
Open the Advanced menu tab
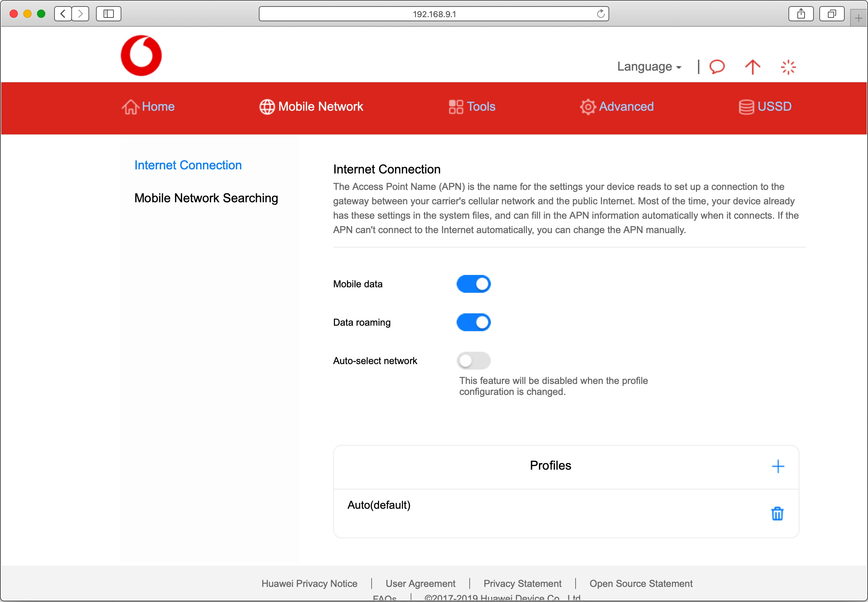(x=617, y=107)
